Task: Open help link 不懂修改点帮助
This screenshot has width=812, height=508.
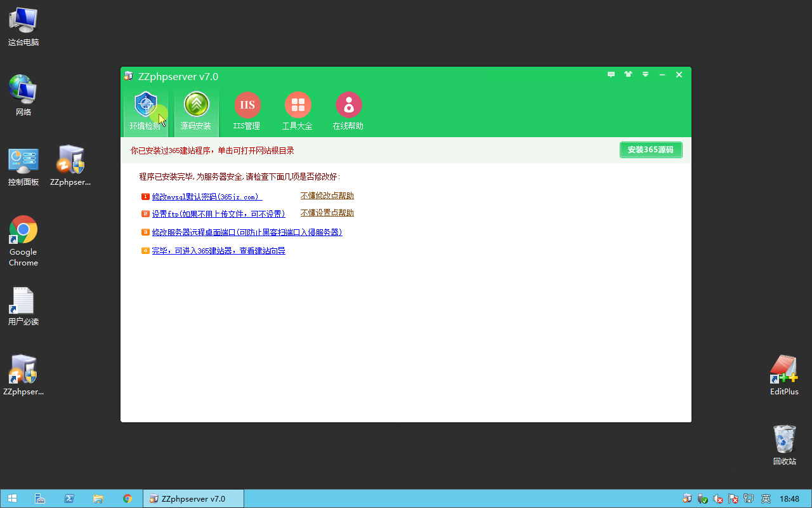Action: click(327, 196)
